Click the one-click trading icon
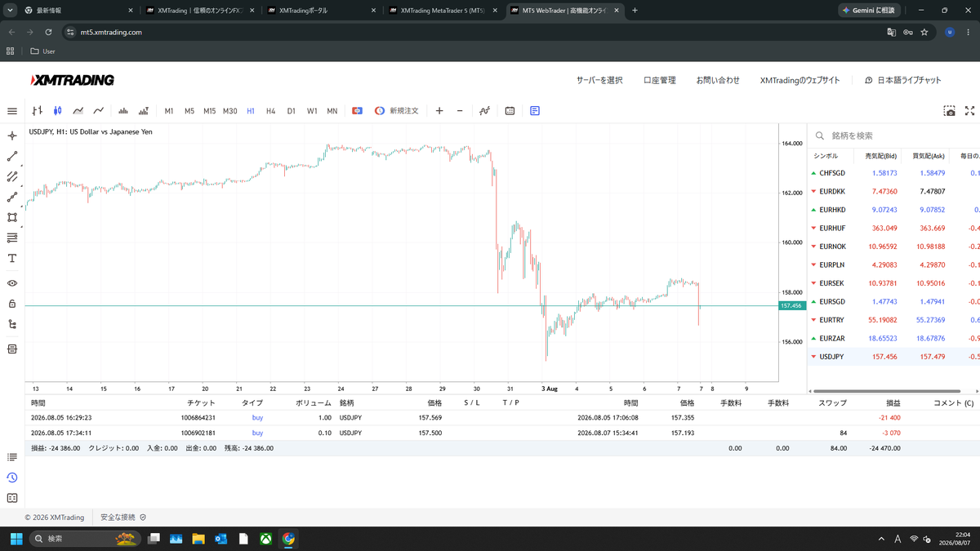This screenshot has height=551, width=980. pos(357,111)
